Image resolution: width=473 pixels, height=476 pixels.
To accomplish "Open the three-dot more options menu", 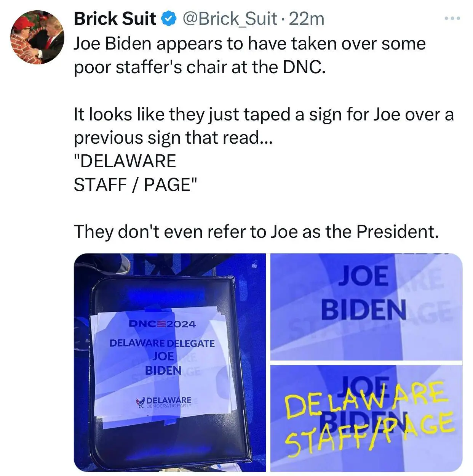I will tap(453, 18).
